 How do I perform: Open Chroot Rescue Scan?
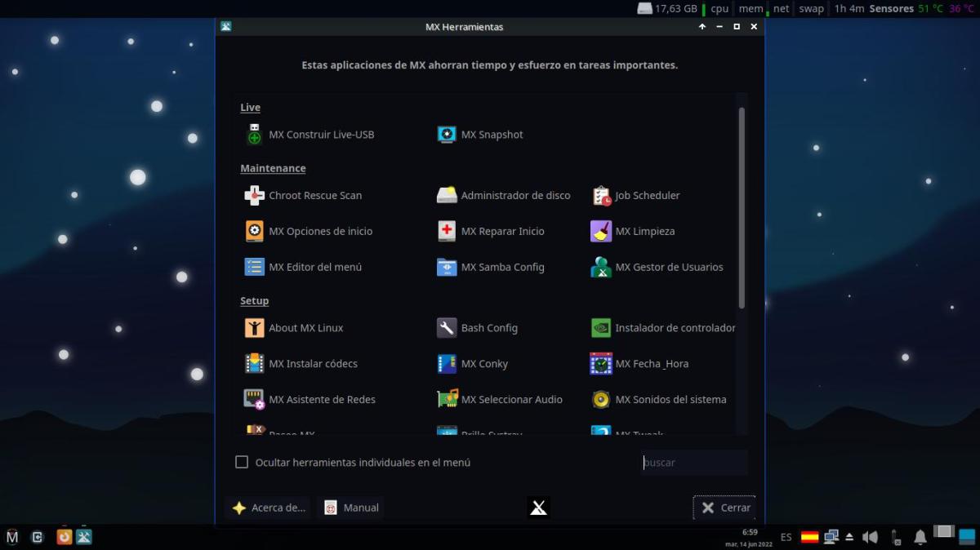click(x=304, y=196)
